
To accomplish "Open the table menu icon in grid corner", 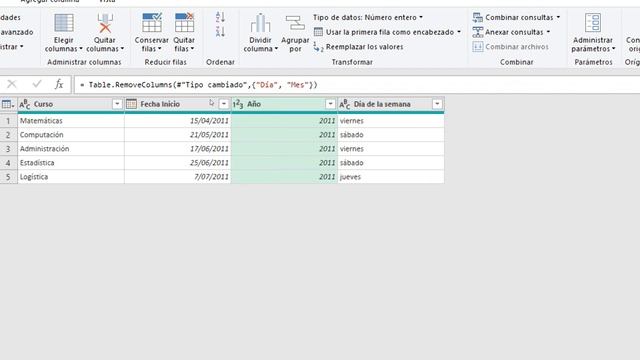I will [x=7, y=104].
